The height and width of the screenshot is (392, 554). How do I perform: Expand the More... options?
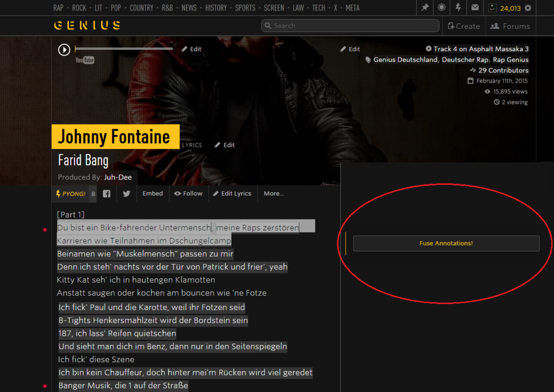274,193
